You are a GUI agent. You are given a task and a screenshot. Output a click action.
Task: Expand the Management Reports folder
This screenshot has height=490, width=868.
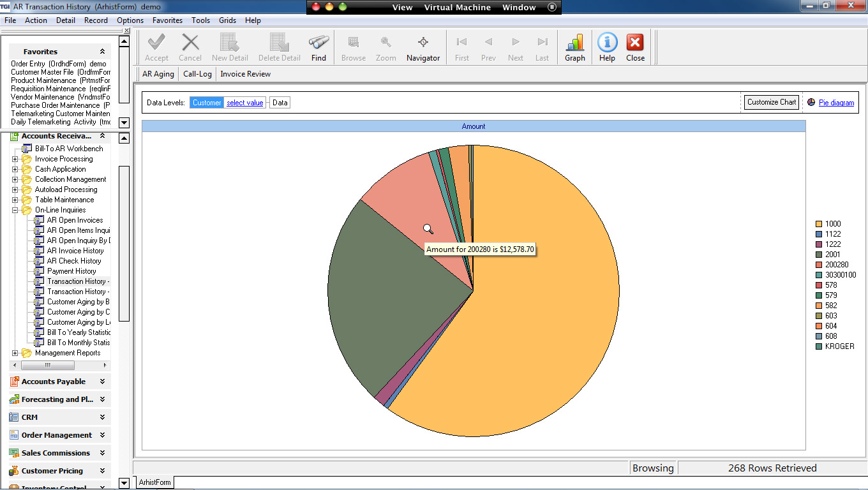click(x=15, y=353)
